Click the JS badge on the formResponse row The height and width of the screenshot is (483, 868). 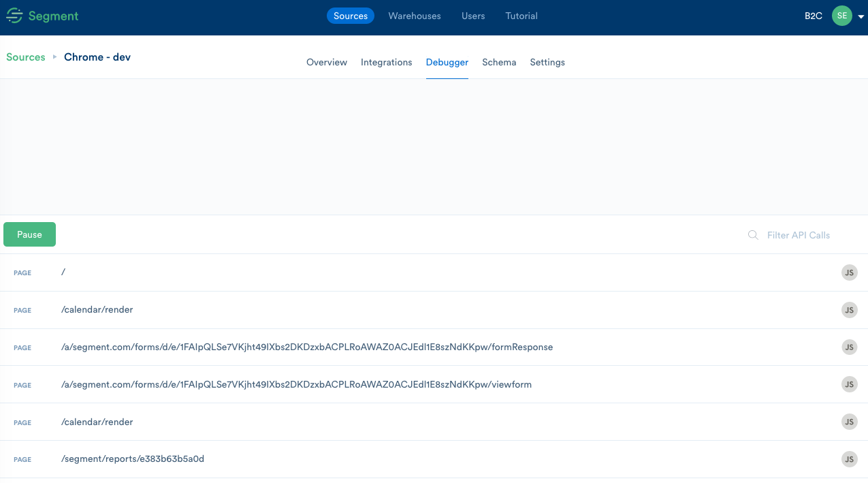pyautogui.click(x=849, y=347)
